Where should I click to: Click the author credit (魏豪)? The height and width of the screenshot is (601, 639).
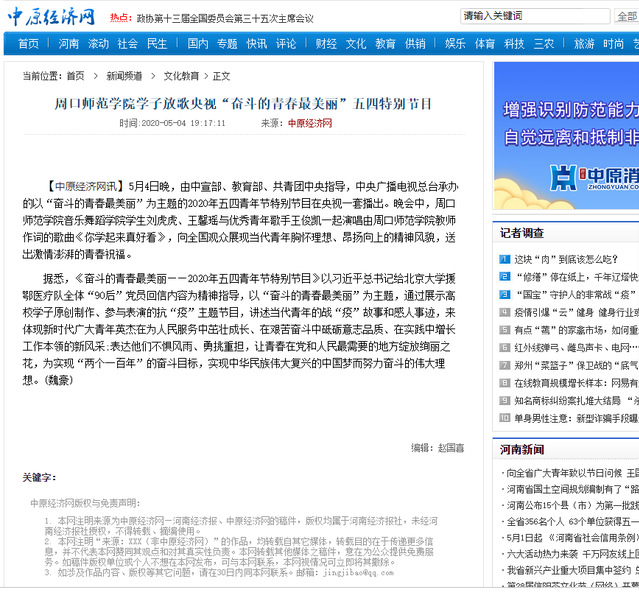coord(59,381)
